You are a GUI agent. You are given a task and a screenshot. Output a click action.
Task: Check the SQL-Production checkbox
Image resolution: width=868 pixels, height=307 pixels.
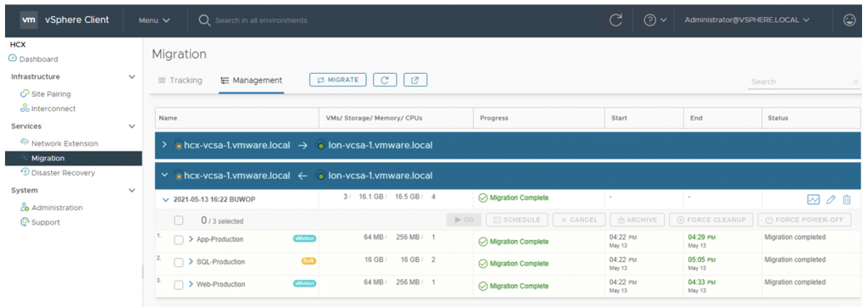[x=179, y=262]
